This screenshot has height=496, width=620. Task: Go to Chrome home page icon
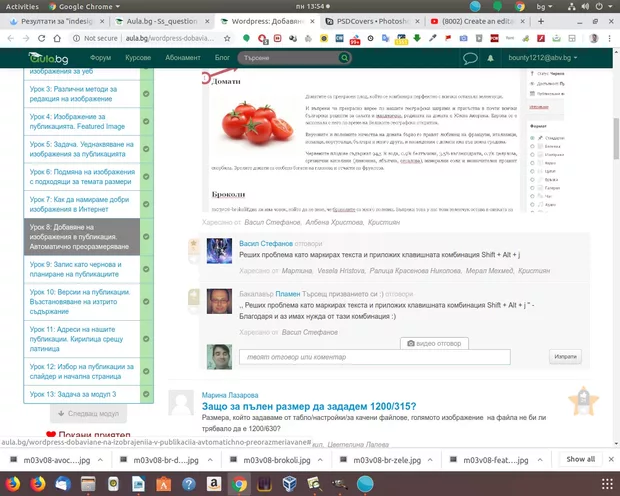coord(57,38)
